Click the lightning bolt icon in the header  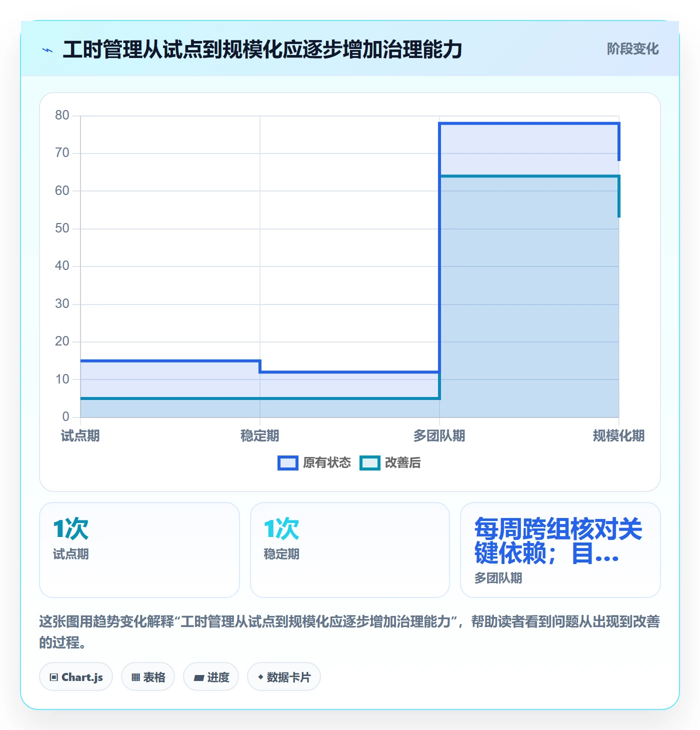tap(47, 50)
